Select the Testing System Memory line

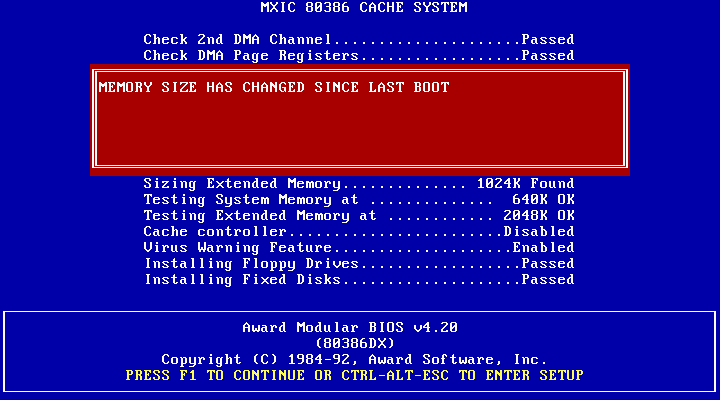click(260, 200)
